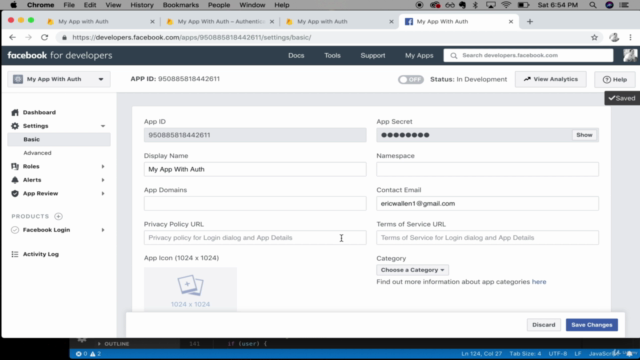Select the Advanced settings page

(37, 153)
